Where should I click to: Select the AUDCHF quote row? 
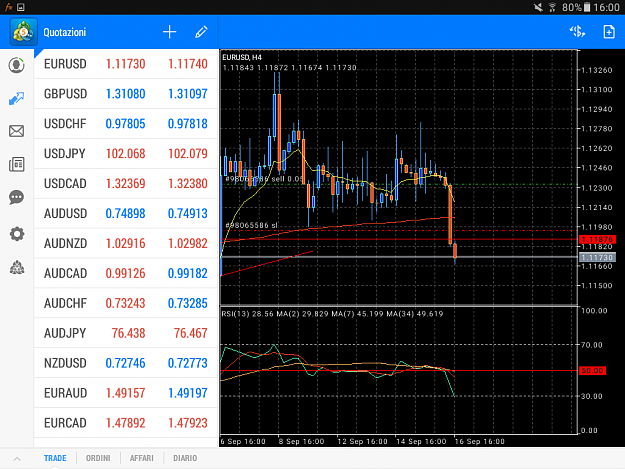[126, 303]
